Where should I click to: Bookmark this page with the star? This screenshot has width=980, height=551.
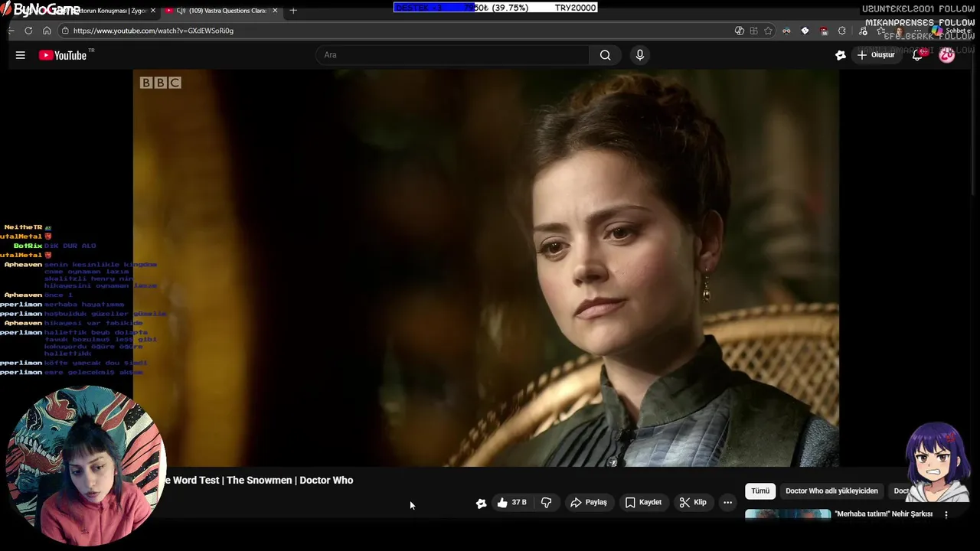pyautogui.click(x=768, y=31)
